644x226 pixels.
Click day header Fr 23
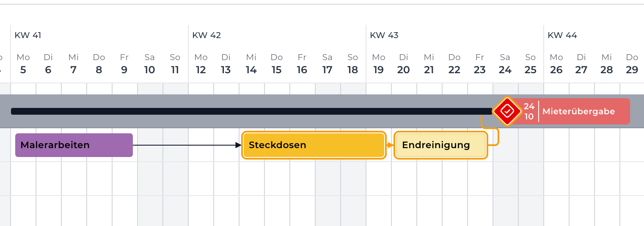pyautogui.click(x=480, y=64)
